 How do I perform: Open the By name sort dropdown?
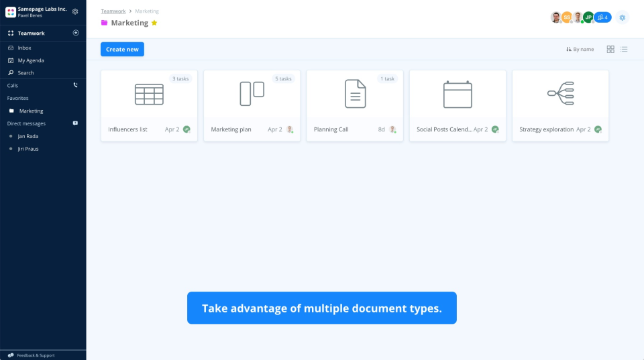point(580,49)
